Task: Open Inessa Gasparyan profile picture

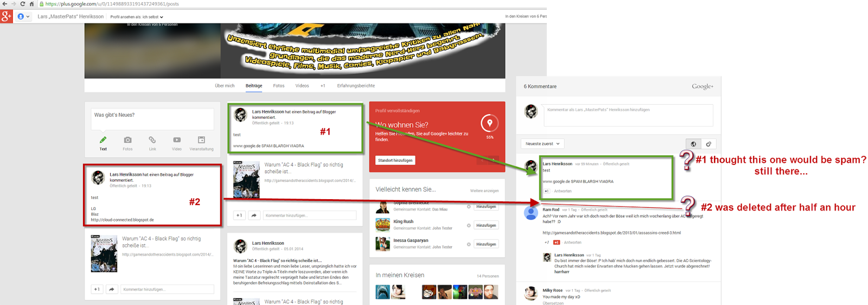Action: pyautogui.click(x=382, y=244)
